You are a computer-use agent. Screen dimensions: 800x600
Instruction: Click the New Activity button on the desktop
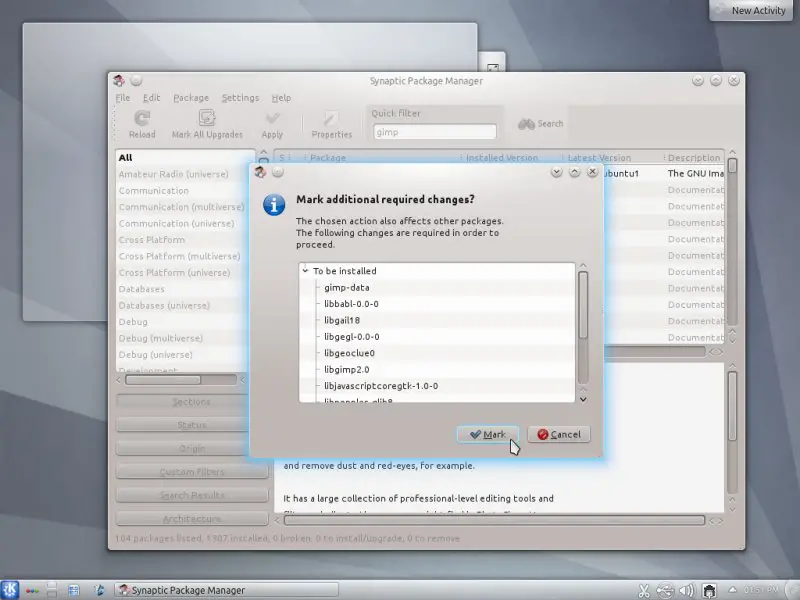751,10
